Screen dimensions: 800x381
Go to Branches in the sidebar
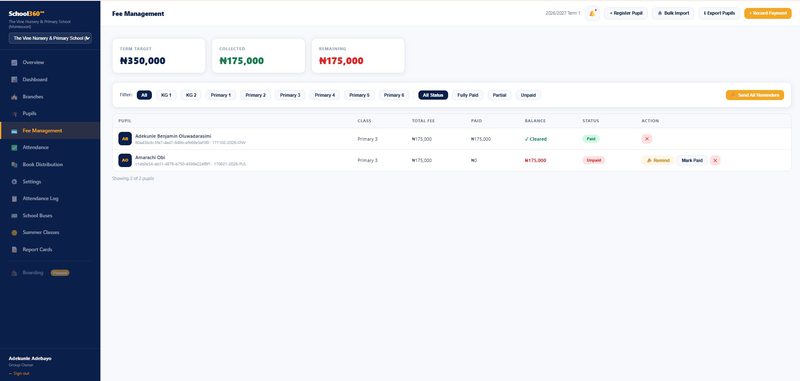click(x=50, y=97)
